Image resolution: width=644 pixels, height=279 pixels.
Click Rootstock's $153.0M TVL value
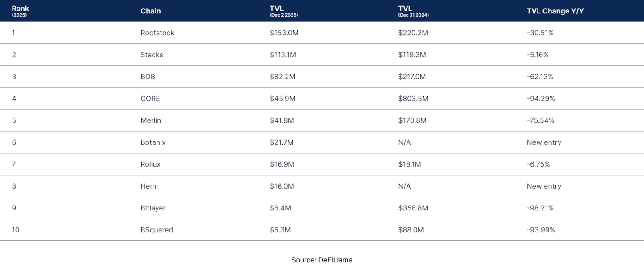click(284, 33)
